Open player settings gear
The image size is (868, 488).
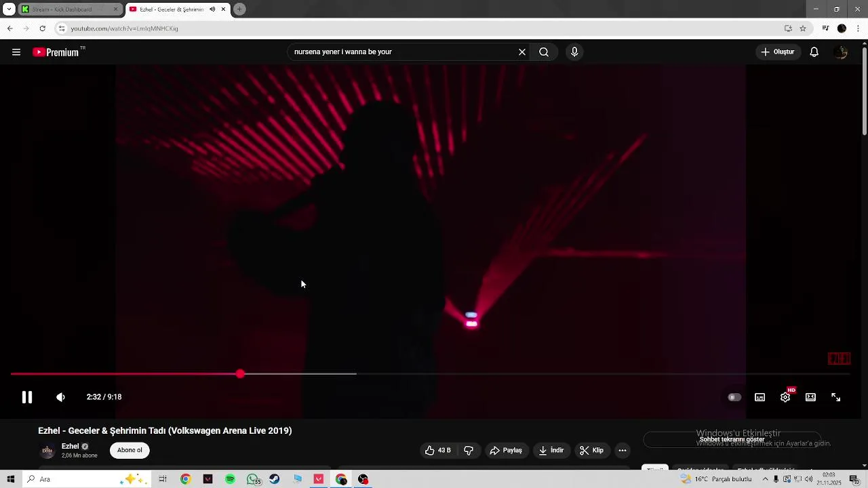[x=785, y=397]
